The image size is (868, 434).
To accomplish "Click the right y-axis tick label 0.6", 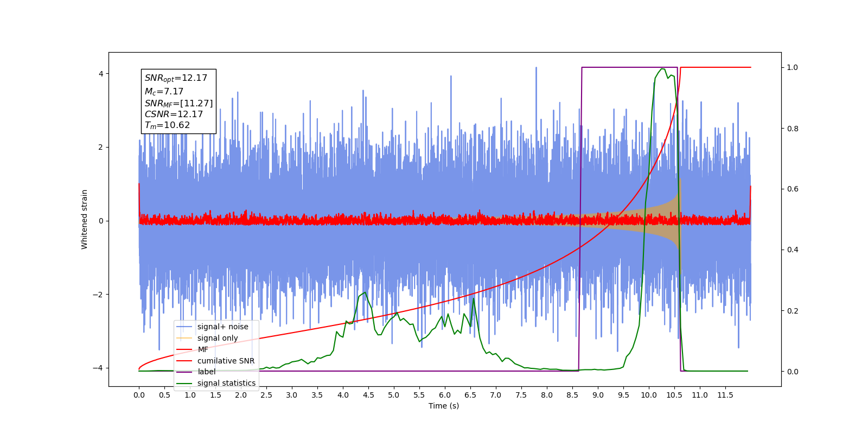I will tap(793, 189).
